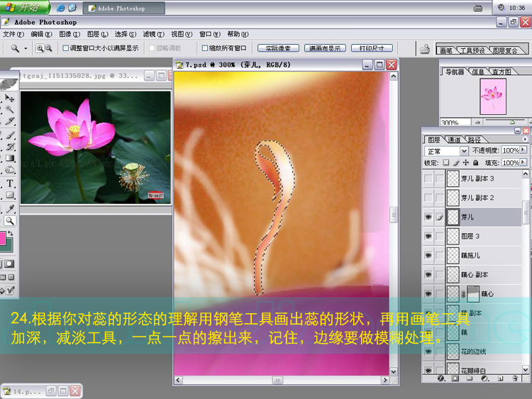
Task: Select the Magic Wand tool
Action: [x=9, y=109]
